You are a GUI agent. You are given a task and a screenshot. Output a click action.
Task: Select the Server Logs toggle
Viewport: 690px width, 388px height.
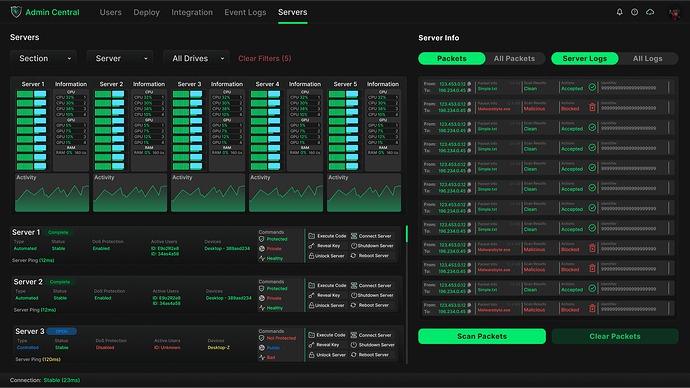pyautogui.click(x=584, y=59)
